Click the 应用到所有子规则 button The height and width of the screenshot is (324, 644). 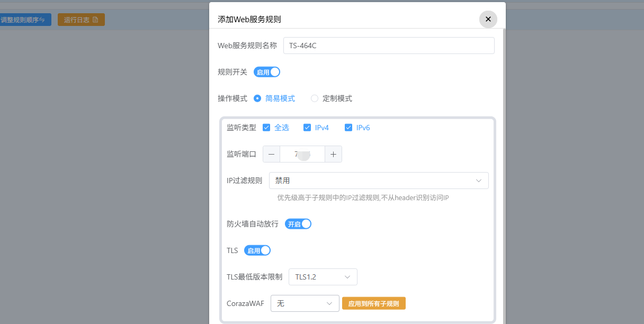click(x=374, y=303)
